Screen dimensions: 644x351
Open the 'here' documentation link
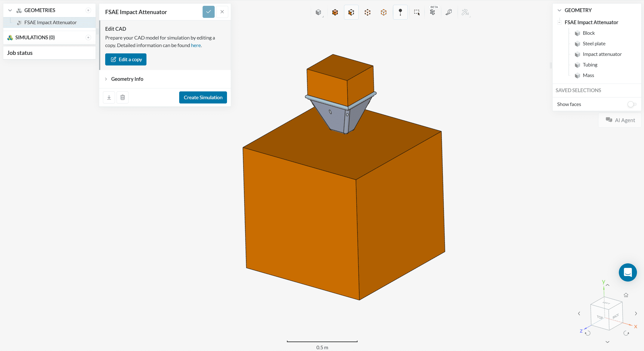click(196, 45)
